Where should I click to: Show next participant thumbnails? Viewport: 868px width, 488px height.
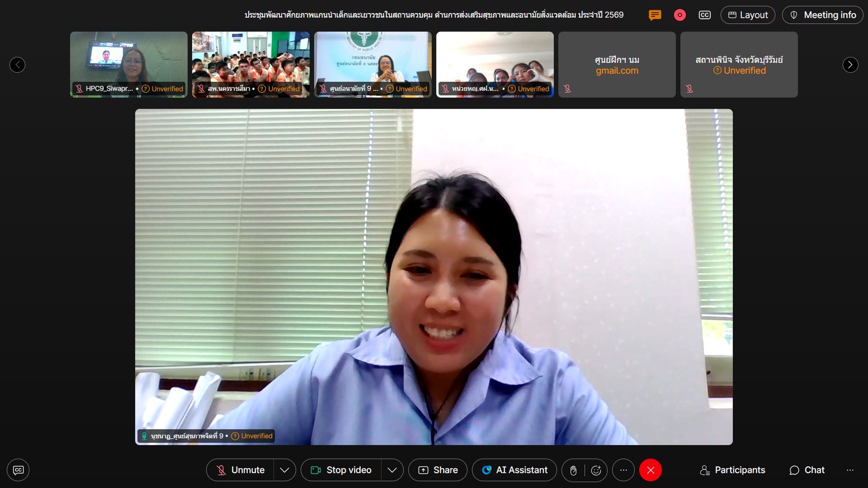(850, 65)
